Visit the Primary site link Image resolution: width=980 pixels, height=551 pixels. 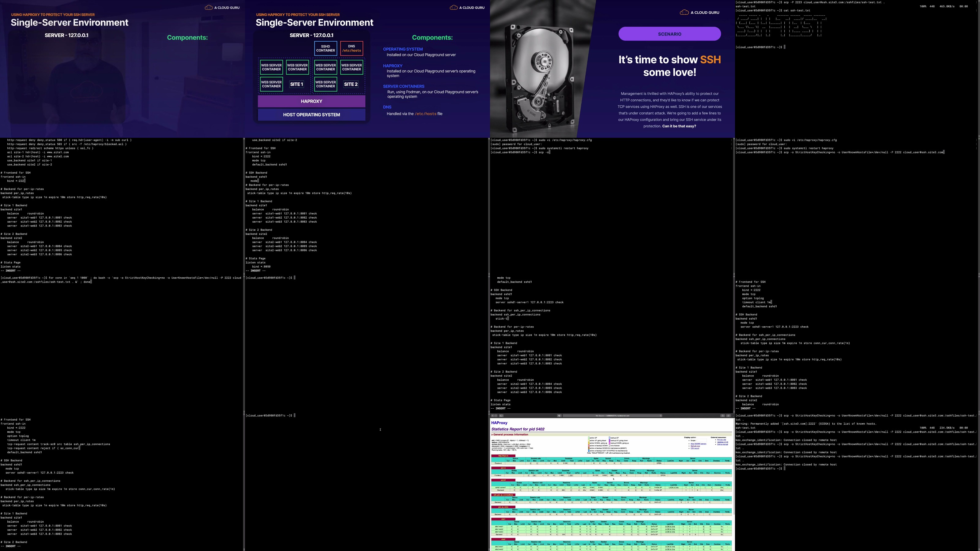pos(721,440)
